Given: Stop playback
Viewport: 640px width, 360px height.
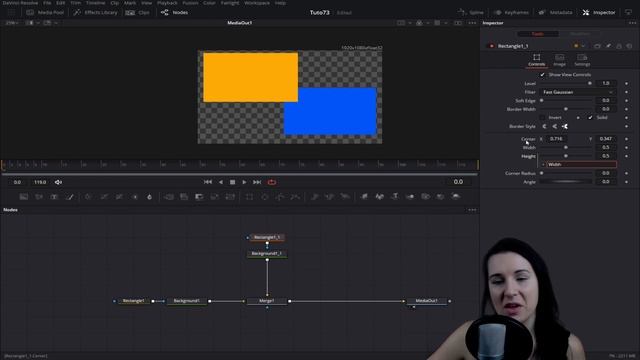Looking at the screenshot, I should pyautogui.click(x=232, y=182).
